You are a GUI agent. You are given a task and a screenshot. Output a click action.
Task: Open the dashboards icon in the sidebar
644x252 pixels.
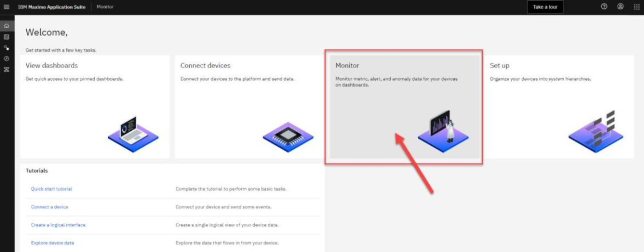tap(7, 37)
